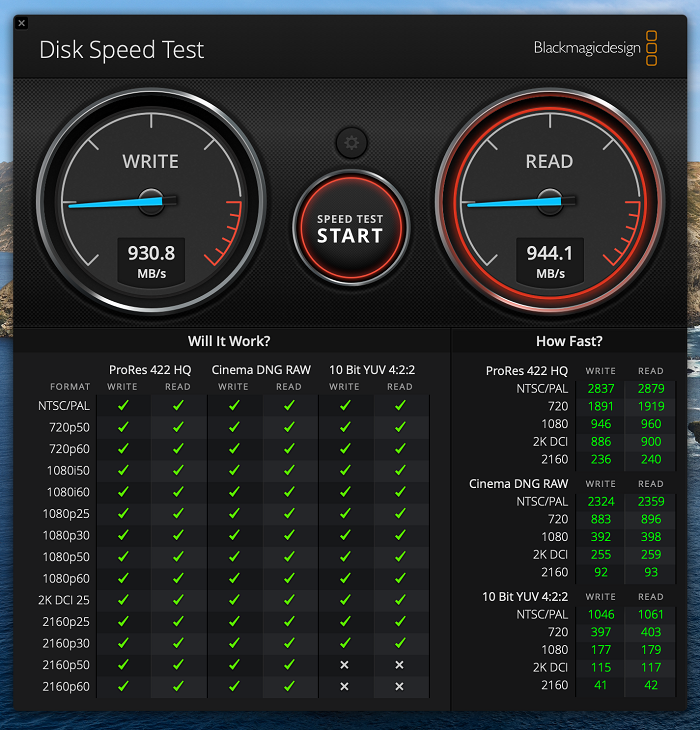Click the 10 Bit YUV write checkmark for 1080i60
The image size is (700, 730).
pos(345,492)
